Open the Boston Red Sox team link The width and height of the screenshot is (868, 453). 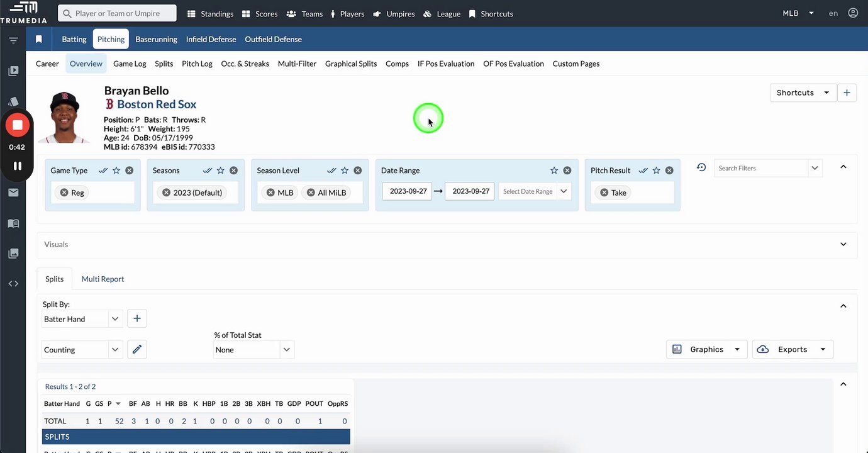pyautogui.click(x=157, y=104)
